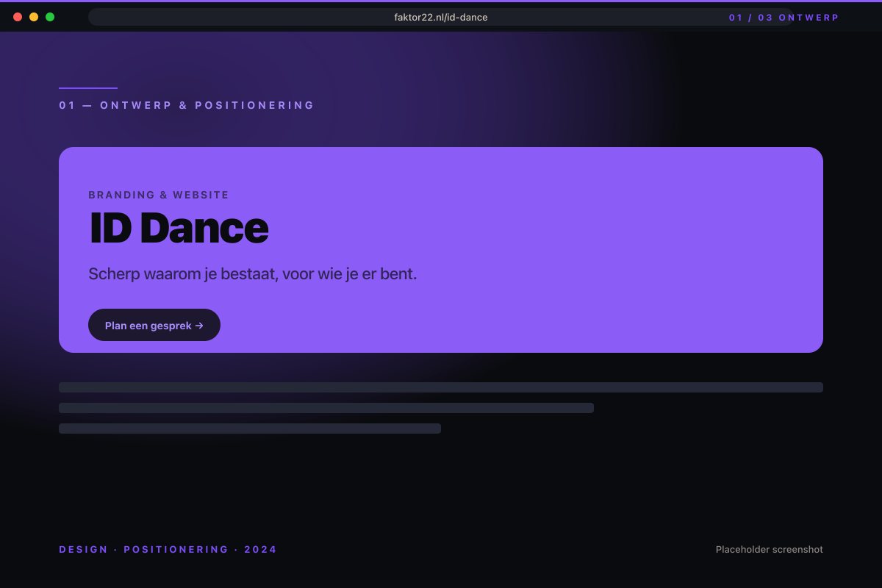Click the '01 — ONTWERP & POSITIONERING' heading
Image resolution: width=882 pixels, height=588 pixels.
(187, 105)
